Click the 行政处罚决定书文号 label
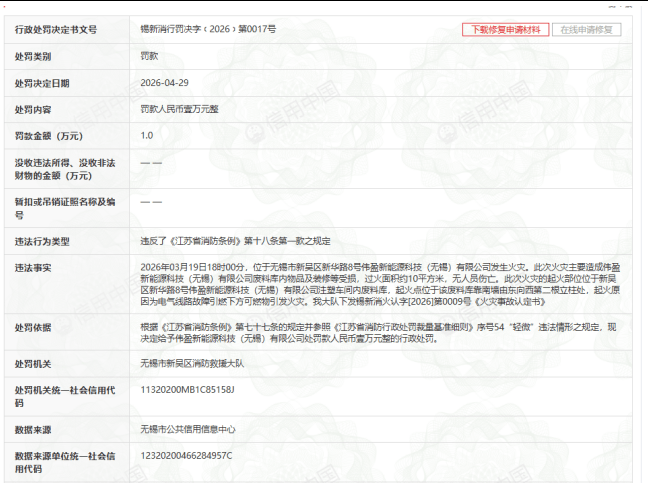 [x=56, y=30]
